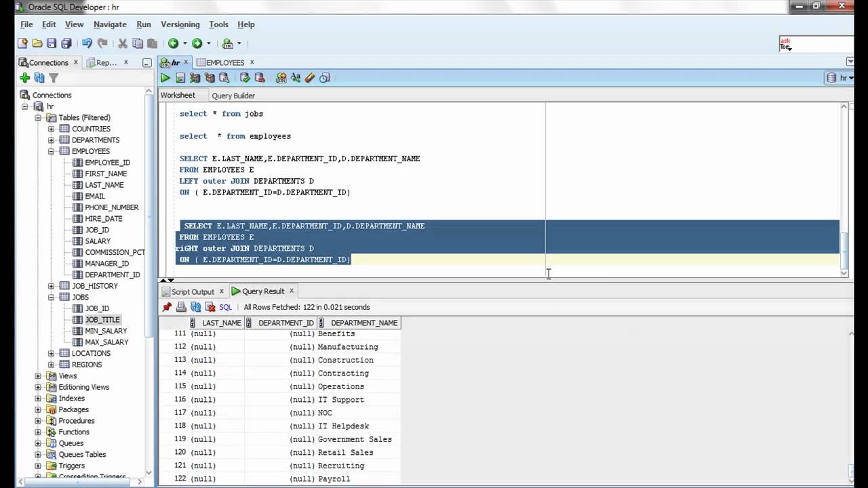The image size is (868, 488).
Task: Clear the worksheet with the eraser icon
Action: [310, 78]
